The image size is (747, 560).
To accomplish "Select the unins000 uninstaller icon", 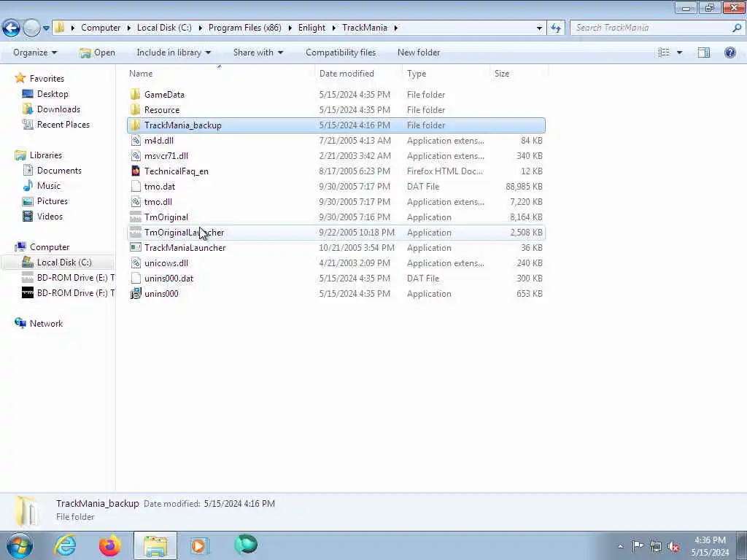I will click(x=136, y=293).
